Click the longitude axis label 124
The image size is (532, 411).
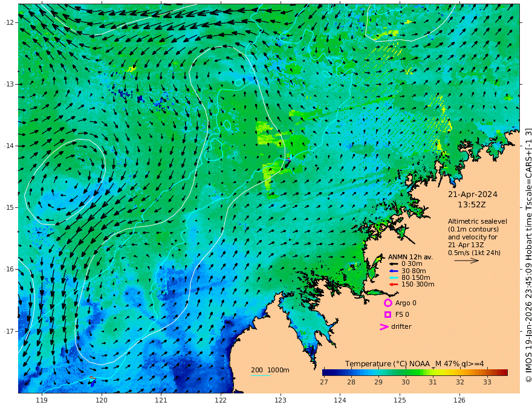pyautogui.click(x=340, y=401)
